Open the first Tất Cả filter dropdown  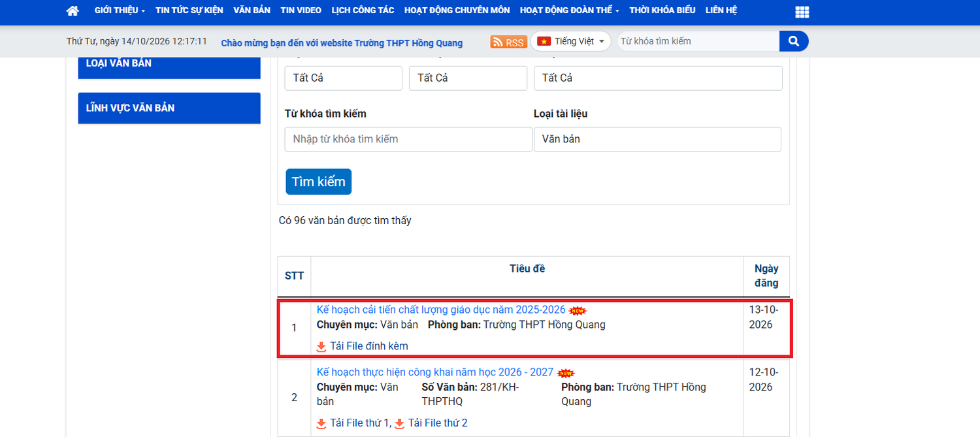344,78
